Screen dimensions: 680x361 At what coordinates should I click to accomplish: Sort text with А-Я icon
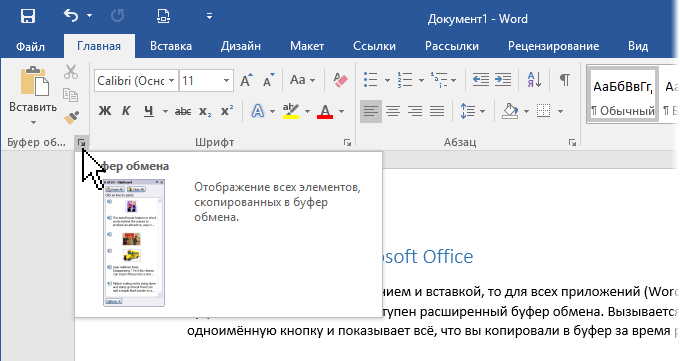534,80
